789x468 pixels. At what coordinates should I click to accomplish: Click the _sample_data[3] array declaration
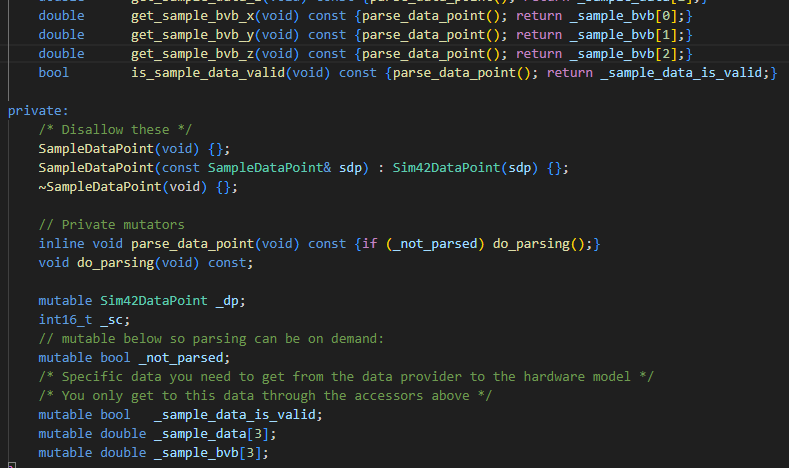212,434
